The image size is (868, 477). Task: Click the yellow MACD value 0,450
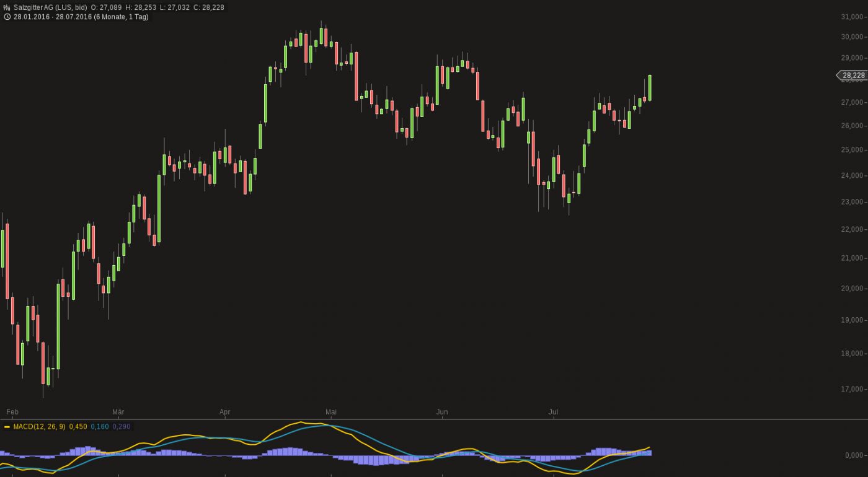click(x=78, y=427)
